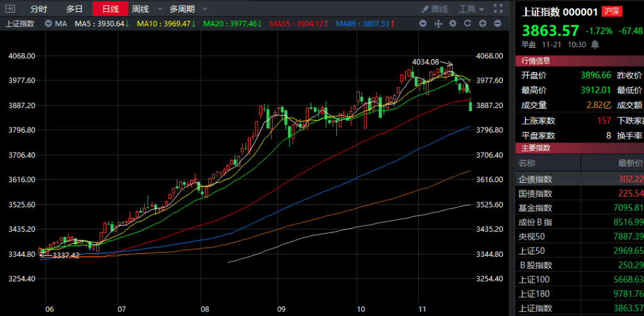Expand the MA indicator dropdown arrow

pos(48,24)
